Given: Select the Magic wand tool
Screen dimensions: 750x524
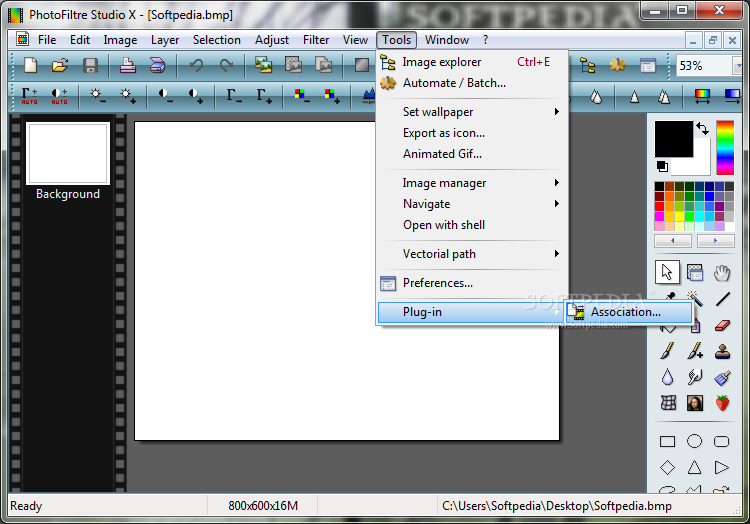Looking at the screenshot, I should coord(695,299).
